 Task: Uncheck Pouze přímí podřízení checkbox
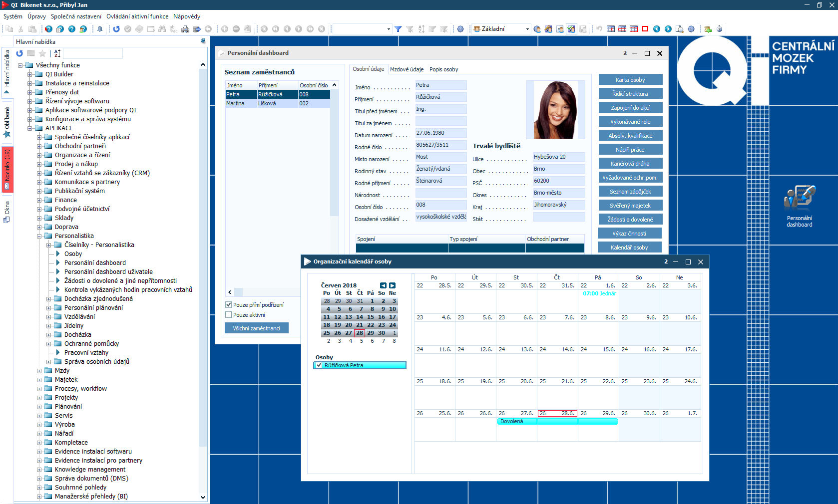[x=229, y=305]
